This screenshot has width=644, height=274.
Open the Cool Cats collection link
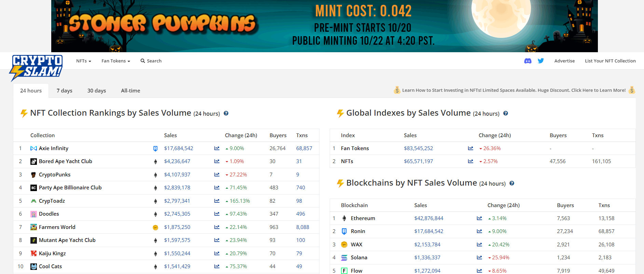pyautogui.click(x=51, y=266)
